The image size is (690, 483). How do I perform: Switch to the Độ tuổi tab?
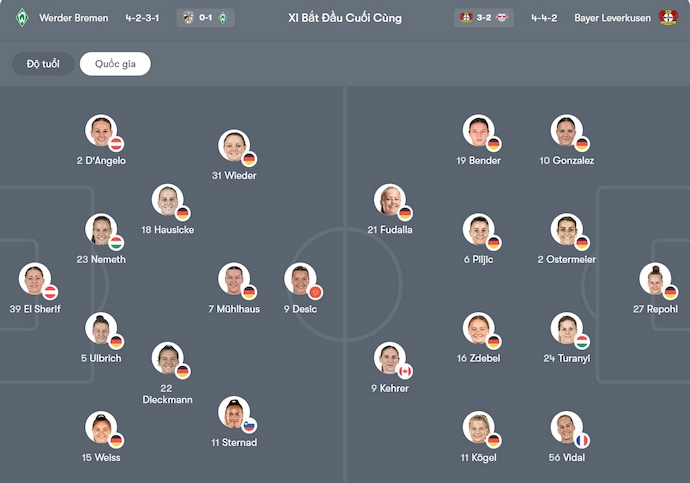point(43,64)
